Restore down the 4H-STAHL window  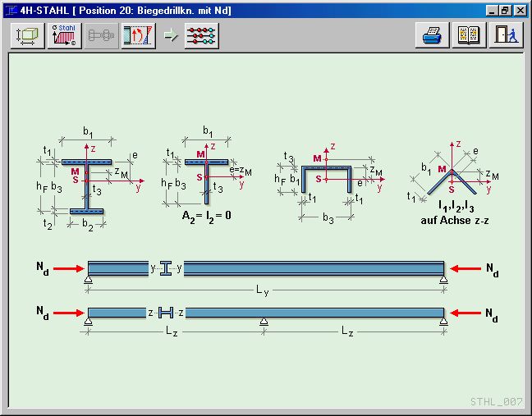tap(505, 10)
